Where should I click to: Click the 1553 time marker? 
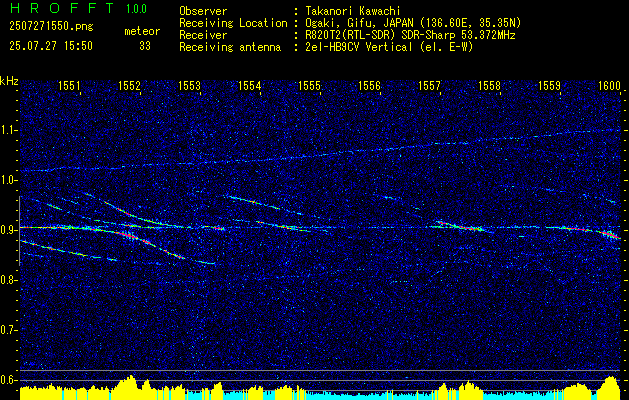(x=189, y=85)
